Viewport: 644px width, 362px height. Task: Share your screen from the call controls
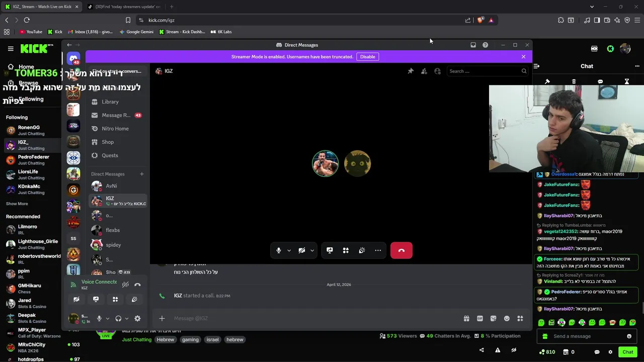click(330, 250)
